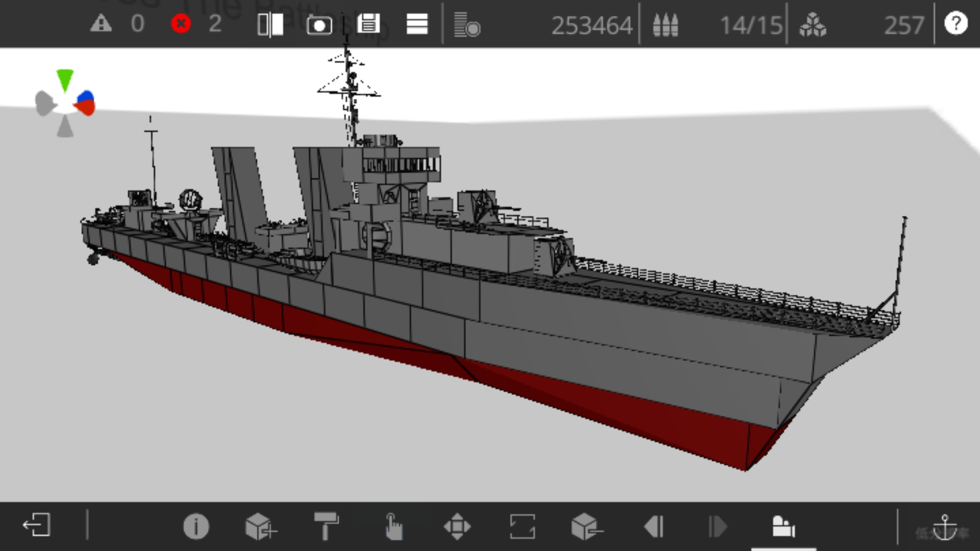Screen dimensions: 980x551
Task: Open help with the question mark
Action: click(956, 23)
